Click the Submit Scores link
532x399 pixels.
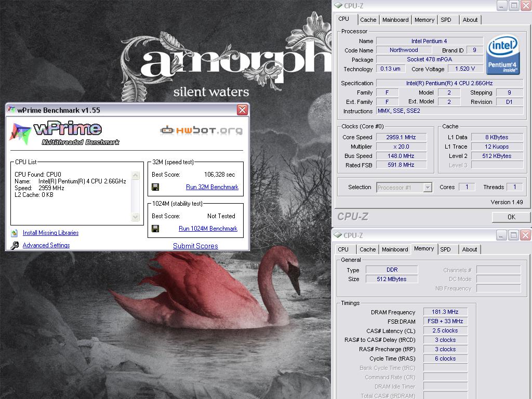(x=195, y=246)
